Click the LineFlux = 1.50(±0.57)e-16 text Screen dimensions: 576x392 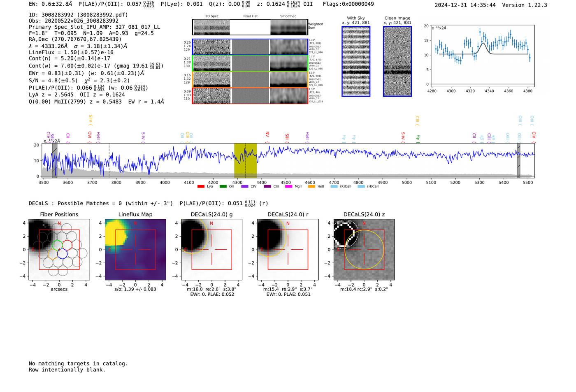[71, 53]
